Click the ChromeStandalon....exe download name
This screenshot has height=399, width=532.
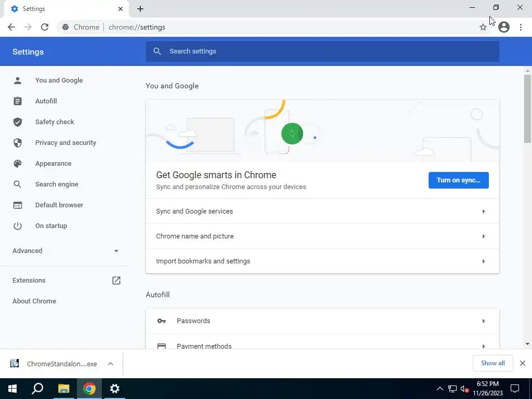pyautogui.click(x=62, y=364)
